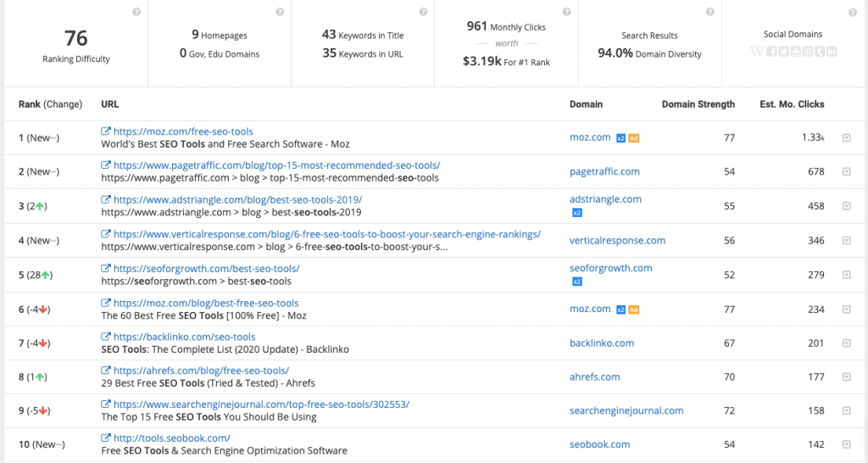868x463 pixels.
Task: Click external-link icon beside tools.seobook.com URL
Action: (x=106, y=438)
